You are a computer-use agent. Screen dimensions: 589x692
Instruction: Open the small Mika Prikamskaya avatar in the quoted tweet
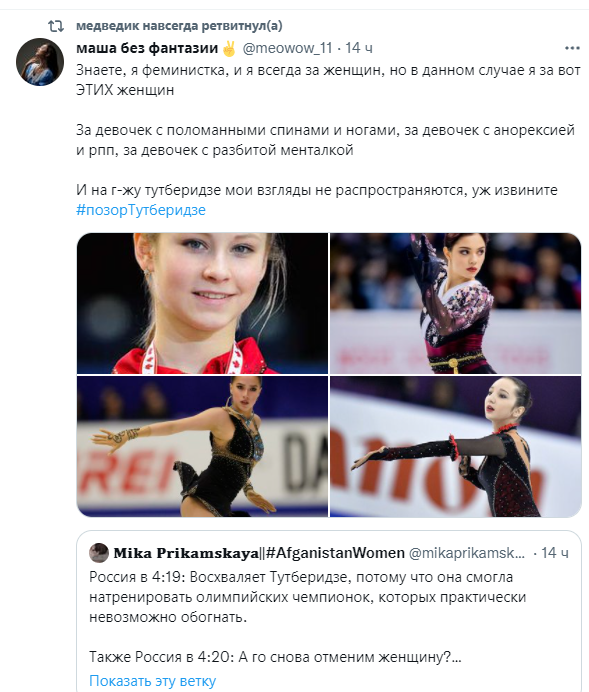[99, 553]
